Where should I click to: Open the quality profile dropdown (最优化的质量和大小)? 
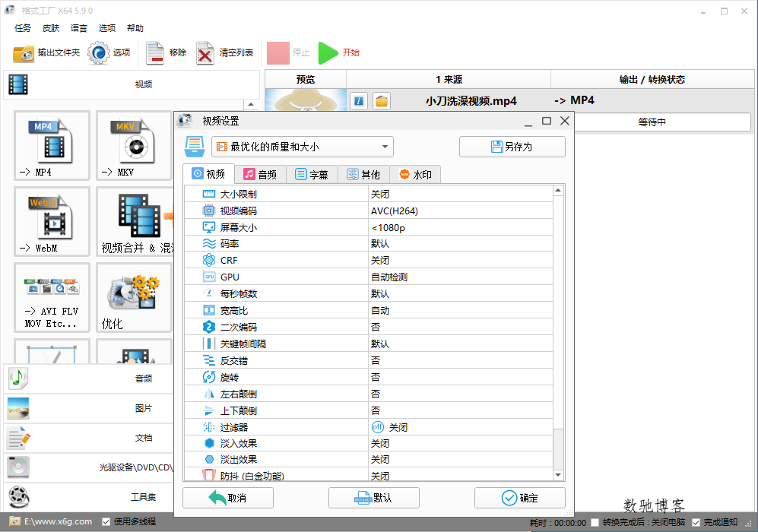point(302,147)
